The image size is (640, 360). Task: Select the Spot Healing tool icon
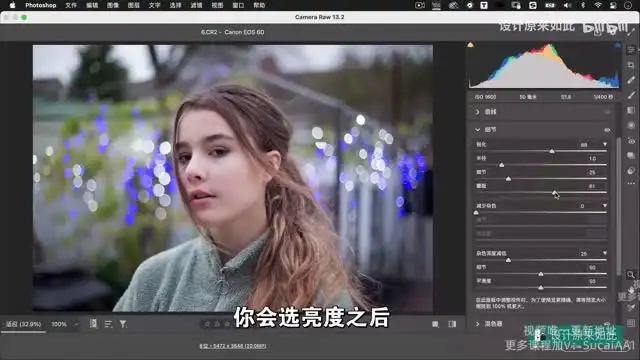tap(631, 80)
